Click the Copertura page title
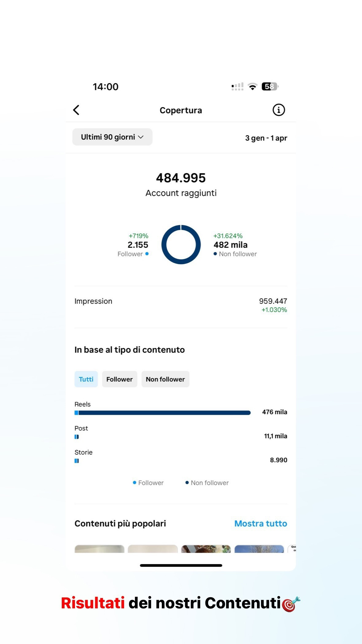This screenshot has height=644, width=362. tap(181, 110)
